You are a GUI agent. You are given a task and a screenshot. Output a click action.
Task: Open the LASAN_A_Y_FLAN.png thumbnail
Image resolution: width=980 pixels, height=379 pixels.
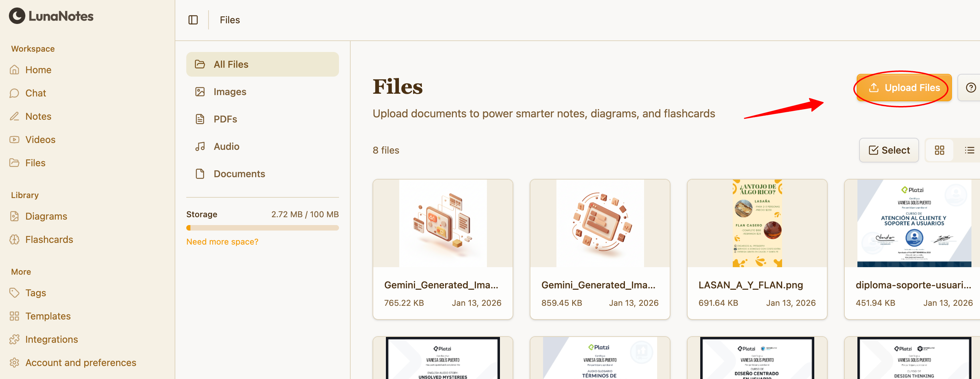pyautogui.click(x=757, y=223)
